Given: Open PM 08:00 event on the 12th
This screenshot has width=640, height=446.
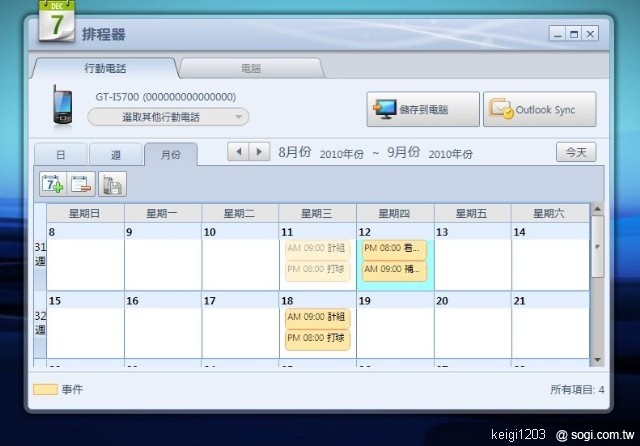Looking at the screenshot, I should tap(394, 248).
